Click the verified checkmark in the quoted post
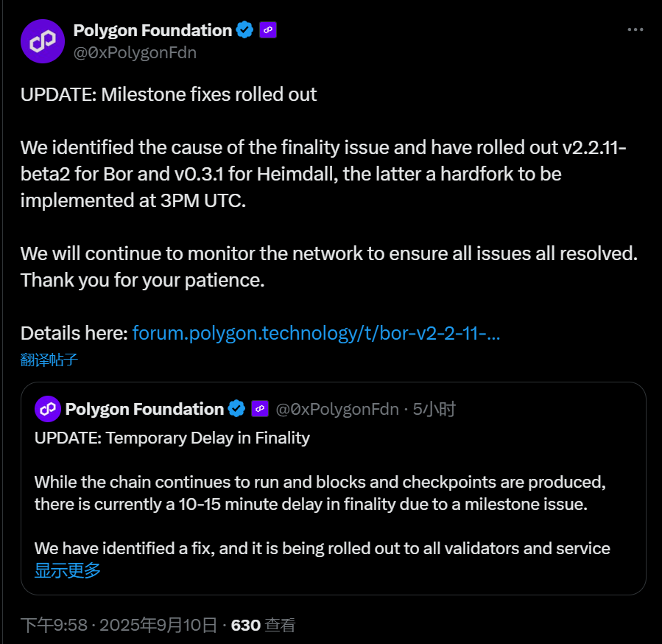662x644 pixels. [236, 409]
